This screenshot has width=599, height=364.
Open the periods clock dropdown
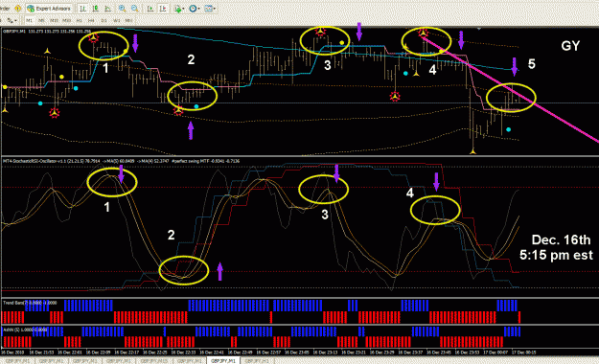point(194,9)
